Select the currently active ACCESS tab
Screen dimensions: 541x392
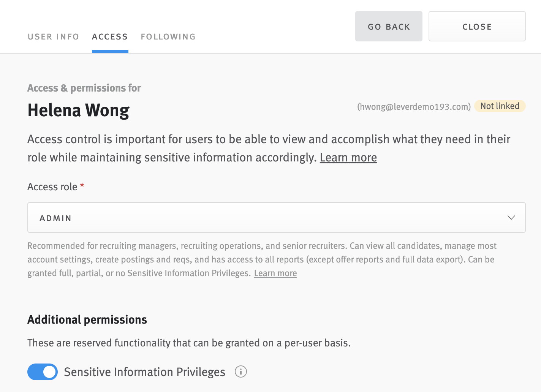click(110, 36)
